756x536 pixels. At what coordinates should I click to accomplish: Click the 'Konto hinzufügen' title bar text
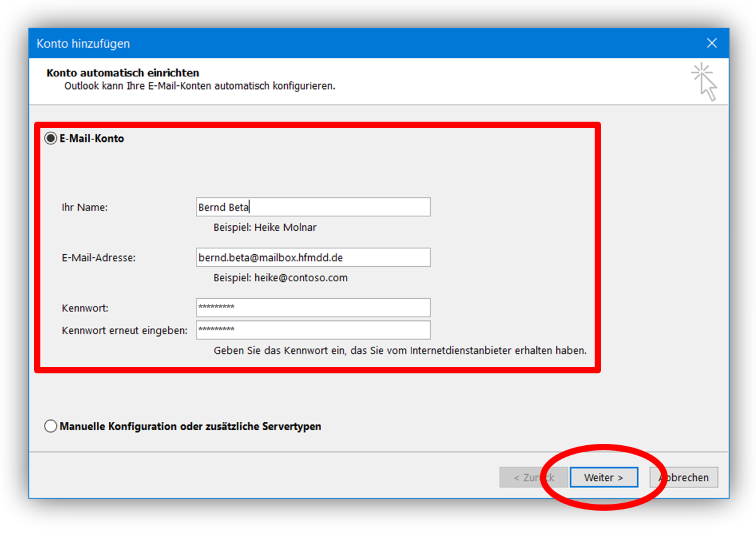click(x=83, y=43)
